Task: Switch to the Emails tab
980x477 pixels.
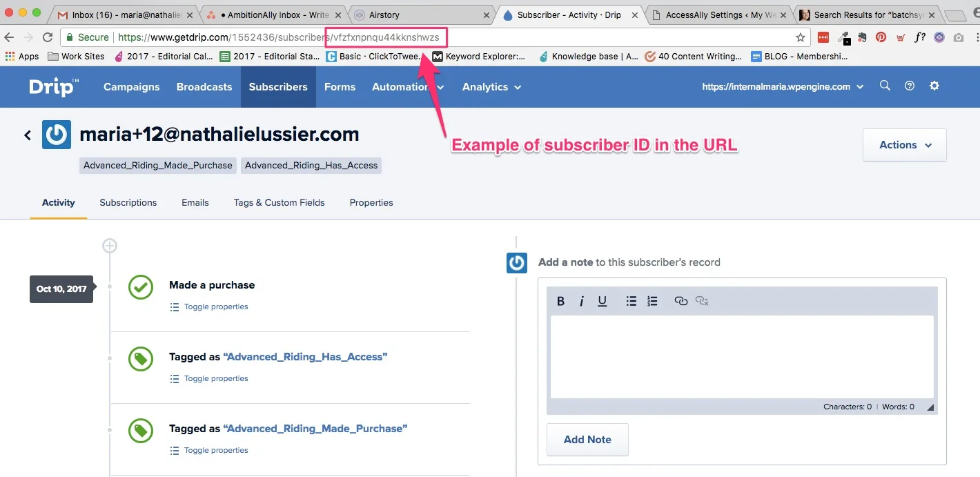Action: click(195, 202)
